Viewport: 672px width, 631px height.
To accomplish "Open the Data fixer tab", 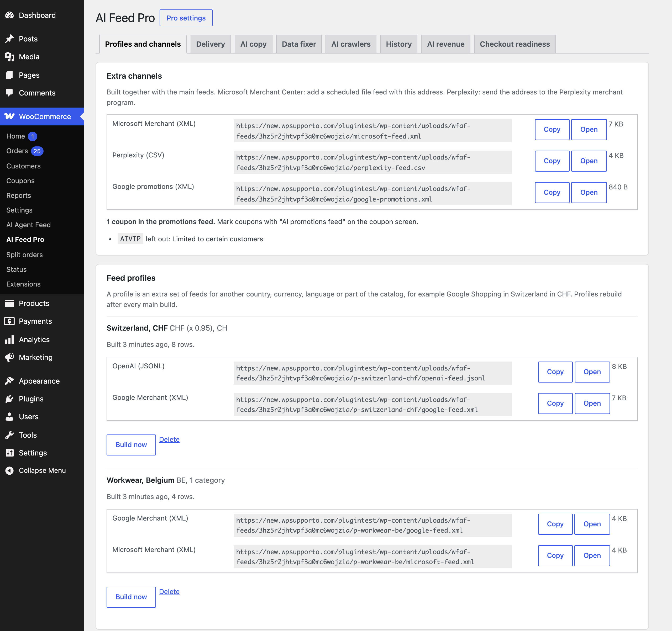I will (x=299, y=44).
